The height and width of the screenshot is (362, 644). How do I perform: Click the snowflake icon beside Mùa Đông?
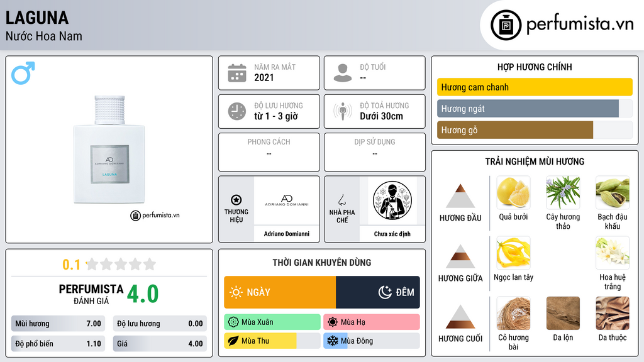tap(333, 341)
